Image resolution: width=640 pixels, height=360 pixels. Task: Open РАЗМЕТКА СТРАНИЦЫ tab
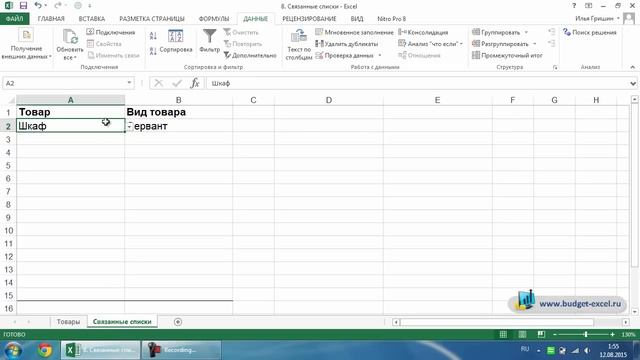pyautogui.click(x=152, y=19)
